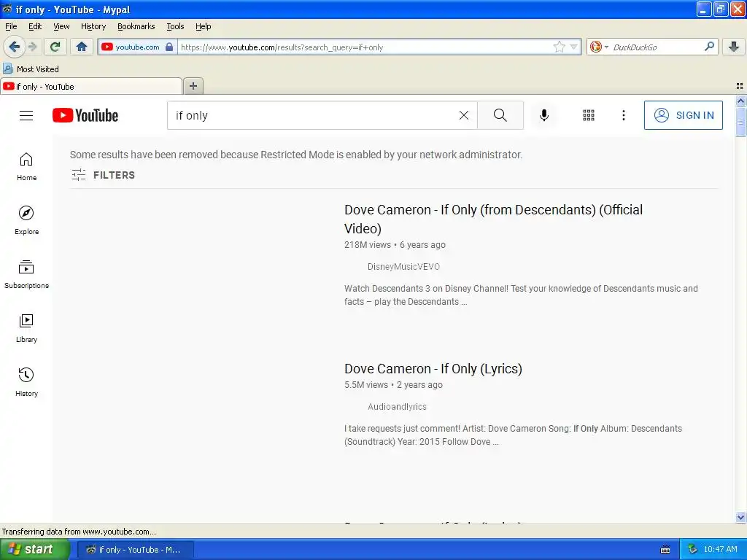Click the search bar magnifier icon
The width and height of the screenshot is (747, 560).
pos(709,46)
